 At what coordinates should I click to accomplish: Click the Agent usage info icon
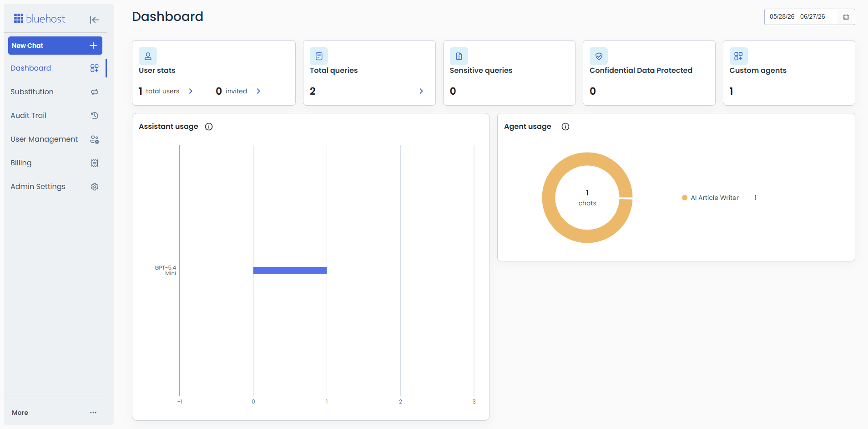click(x=565, y=127)
